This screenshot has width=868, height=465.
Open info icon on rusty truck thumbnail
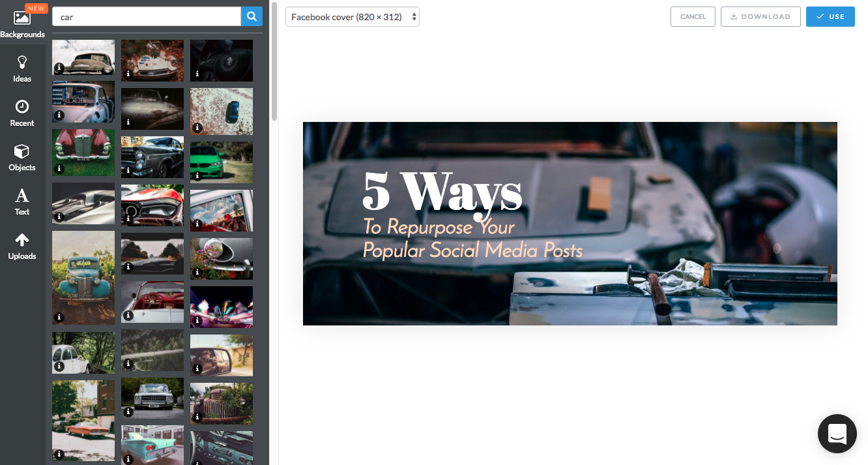[x=197, y=417]
